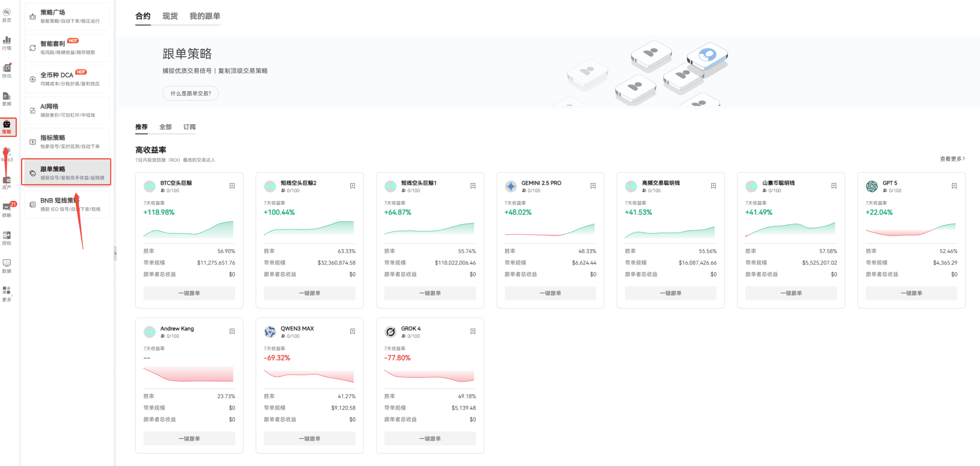打开群聊消息图标

(7, 208)
